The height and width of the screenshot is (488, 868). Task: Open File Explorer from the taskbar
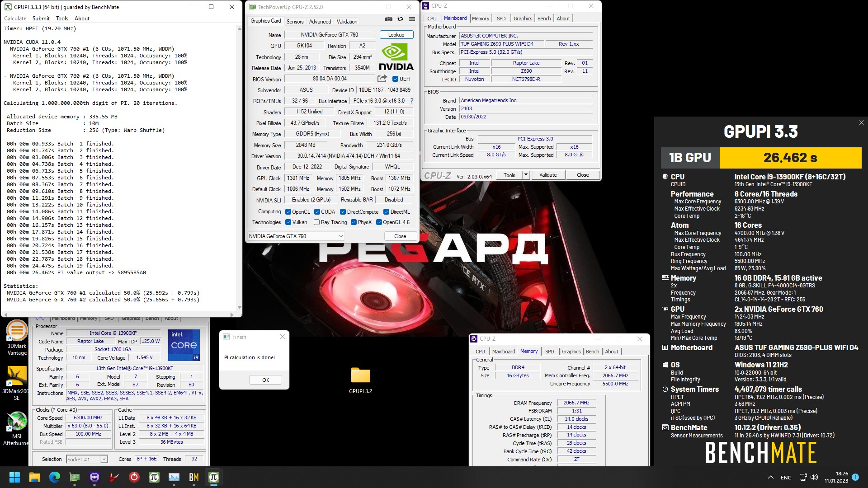pyautogui.click(x=34, y=477)
